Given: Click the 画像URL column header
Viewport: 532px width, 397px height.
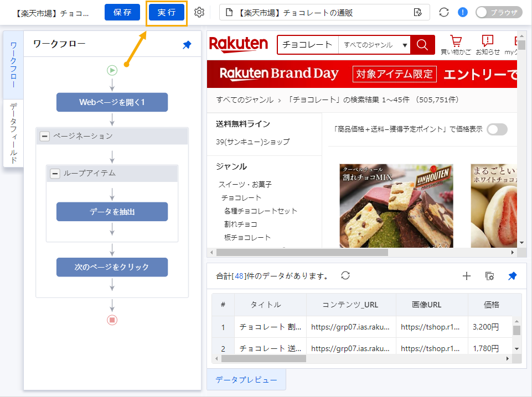Looking at the screenshot, I should [x=432, y=305].
